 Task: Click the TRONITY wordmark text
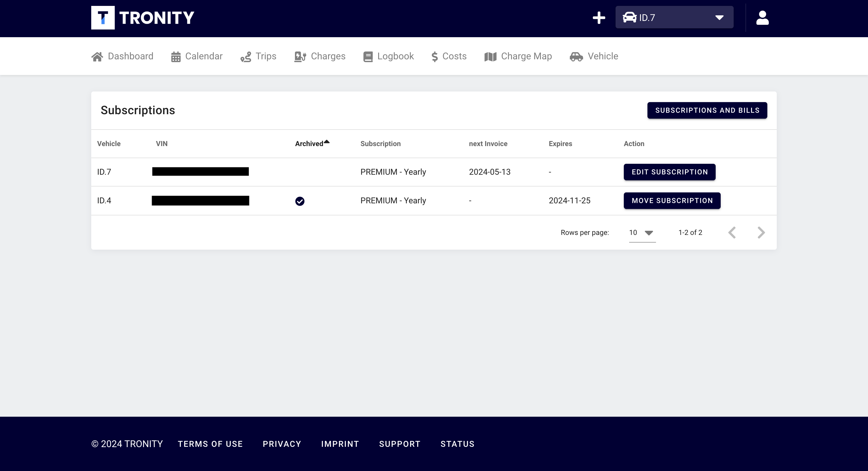click(x=157, y=18)
